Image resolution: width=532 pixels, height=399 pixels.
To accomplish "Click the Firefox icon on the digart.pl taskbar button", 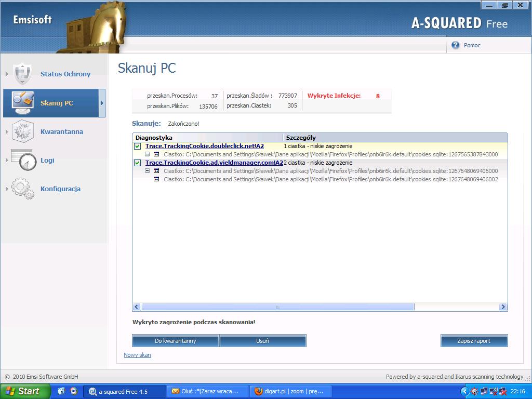I will click(x=259, y=392).
